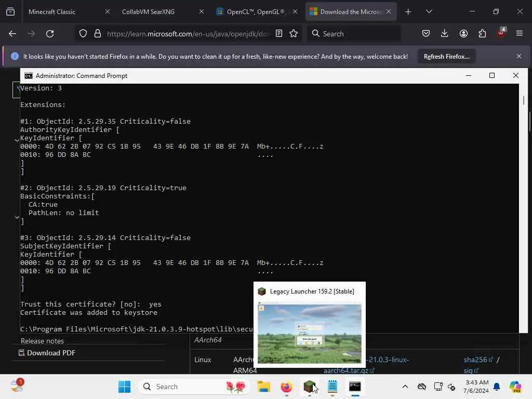Toggle reader view icon
Image resolution: width=532 pixels, height=399 pixels.
[x=279, y=34]
